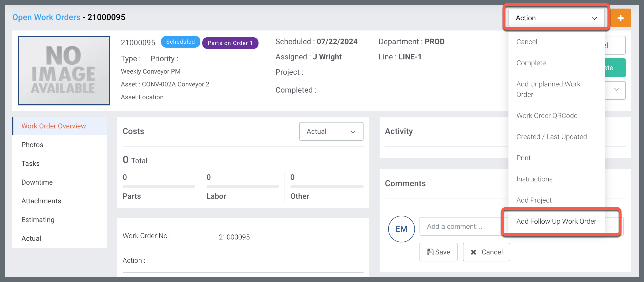Click the Activity panel heading
644x282 pixels.
click(399, 131)
